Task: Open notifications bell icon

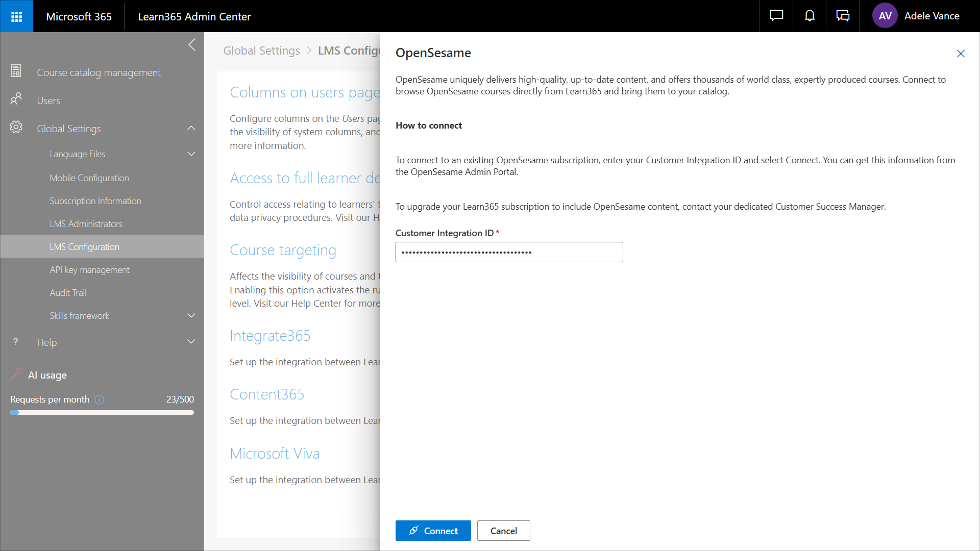Action: pyautogui.click(x=810, y=16)
